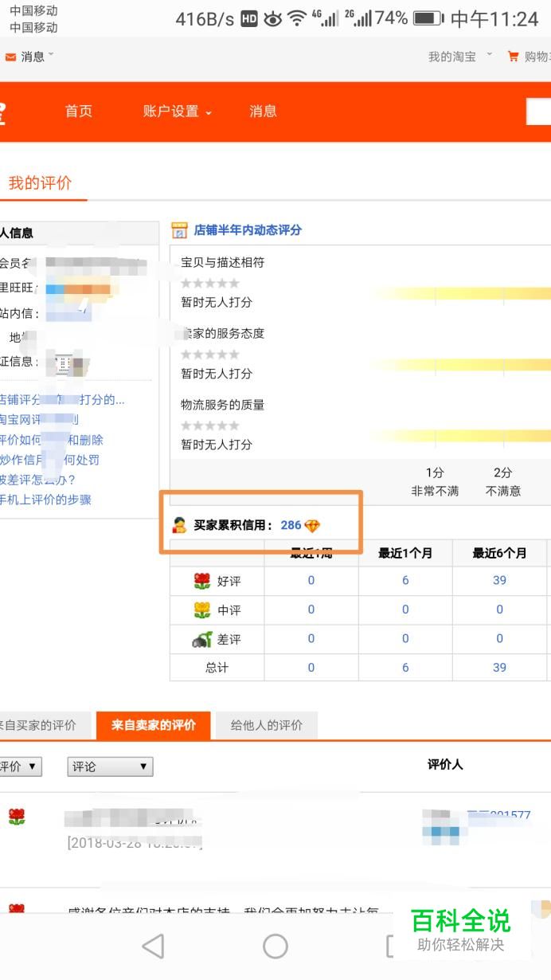The width and height of the screenshot is (551, 980).
Task: Expand the 消息 dropdown arrow at top
Action: point(51,54)
